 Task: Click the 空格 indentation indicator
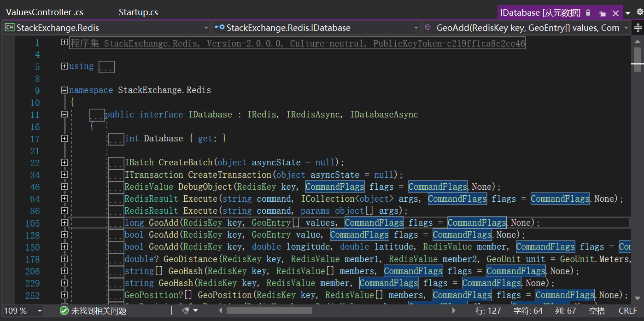pos(597,311)
